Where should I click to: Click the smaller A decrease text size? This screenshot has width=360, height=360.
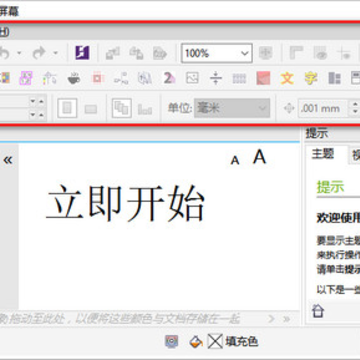click(x=235, y=161)
